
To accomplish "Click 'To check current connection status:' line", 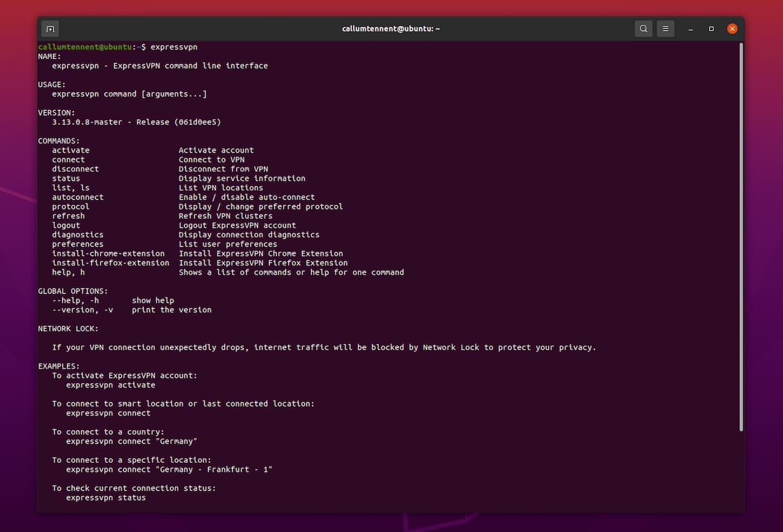I will 134,488.
